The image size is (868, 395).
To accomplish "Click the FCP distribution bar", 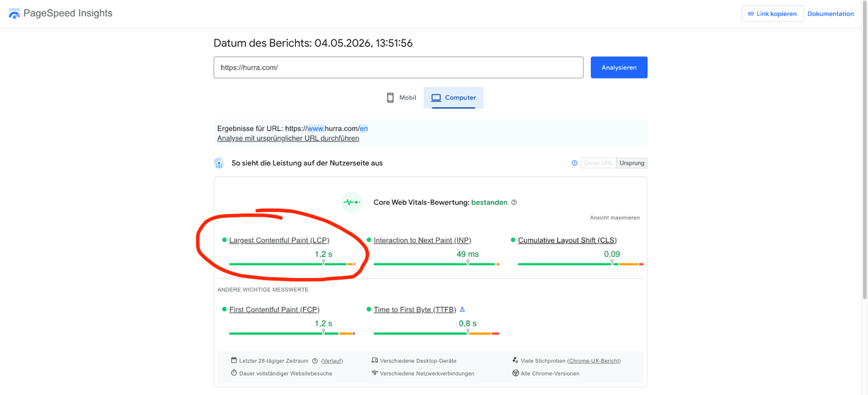I will pos(292,334).
